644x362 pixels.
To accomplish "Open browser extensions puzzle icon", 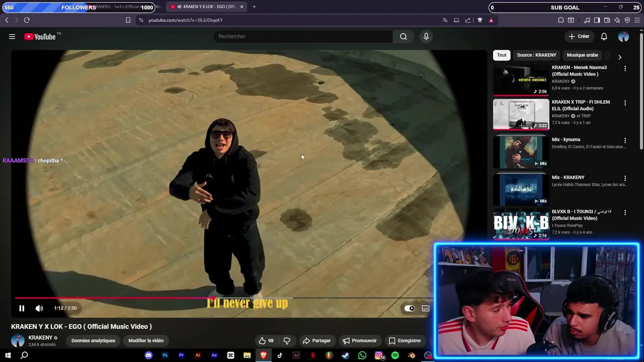I will pos(561,20).
